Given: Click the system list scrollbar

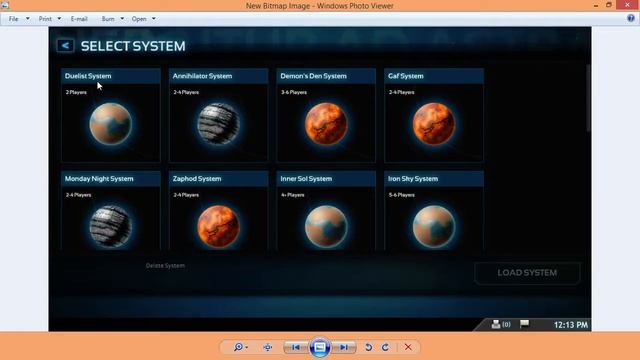Looking at the screenshot, I should pos(588,98).
